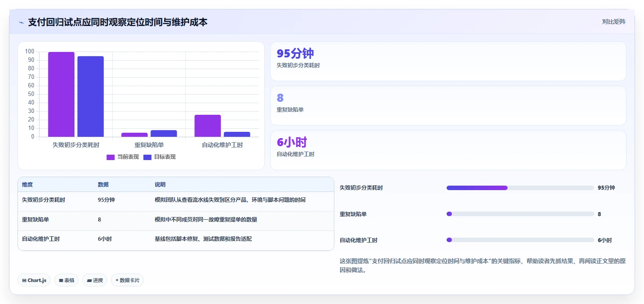The height and width of the screenshot is (304, 644).
Task: Click the purple 当前表现 legend color swatch
Action: pyautogui.click(x=111, y=157)
